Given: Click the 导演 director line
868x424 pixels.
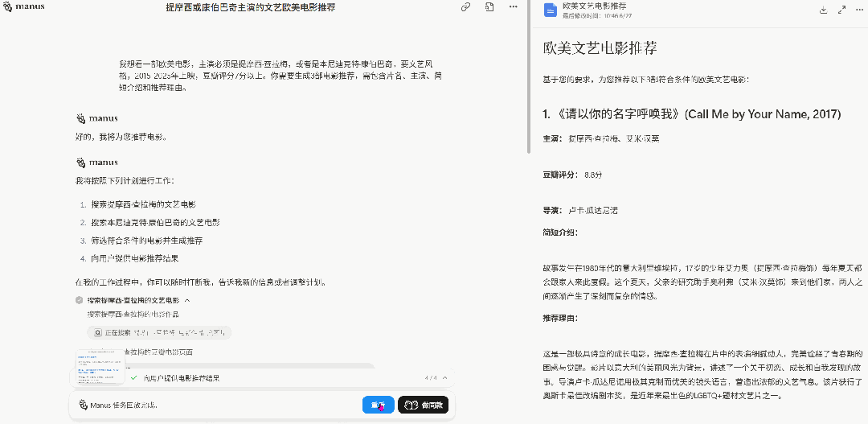Looking at the screenshot, I should (x=580, y=211).
